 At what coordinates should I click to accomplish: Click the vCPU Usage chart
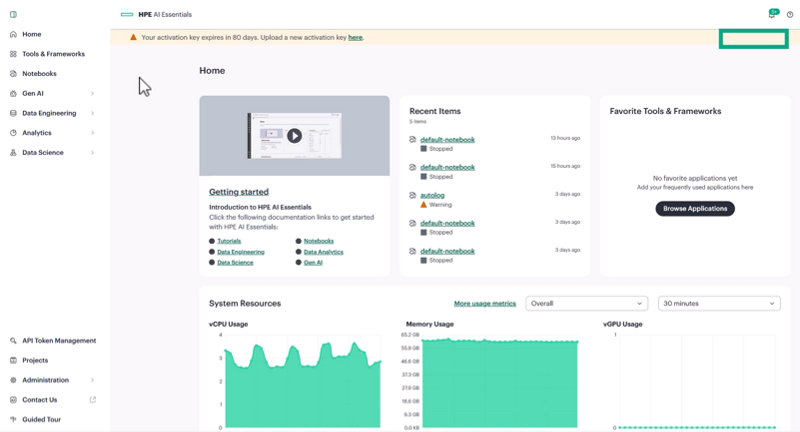click(x=301, y=381)
